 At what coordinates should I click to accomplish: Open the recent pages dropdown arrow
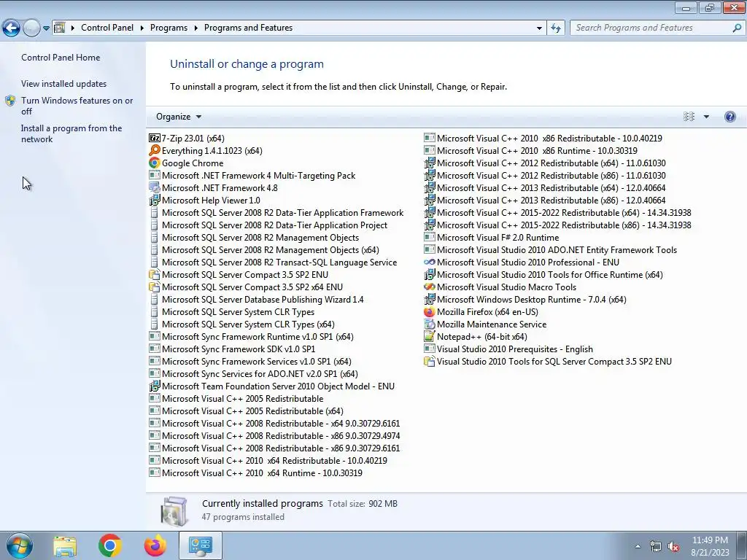coord(46,28)
